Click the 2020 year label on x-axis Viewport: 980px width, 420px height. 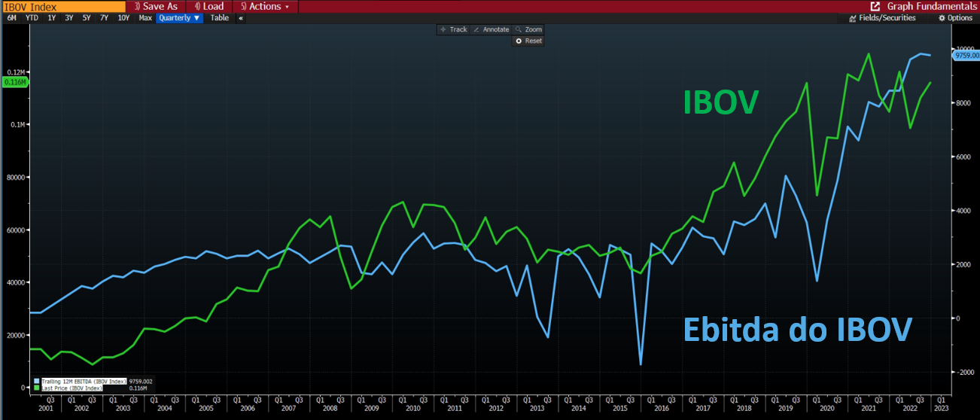click(826, 408)
